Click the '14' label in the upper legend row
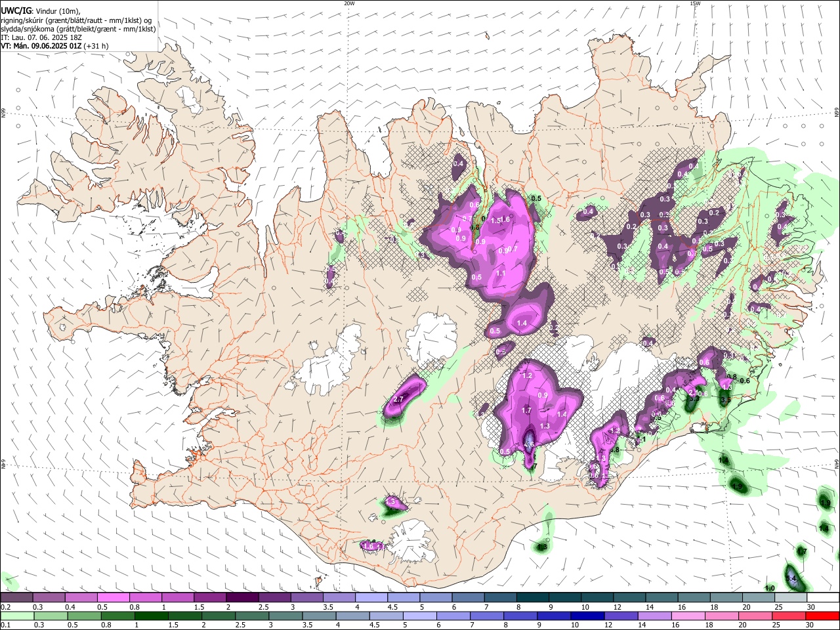Screen dimensions: 840x630 [649, 608]
